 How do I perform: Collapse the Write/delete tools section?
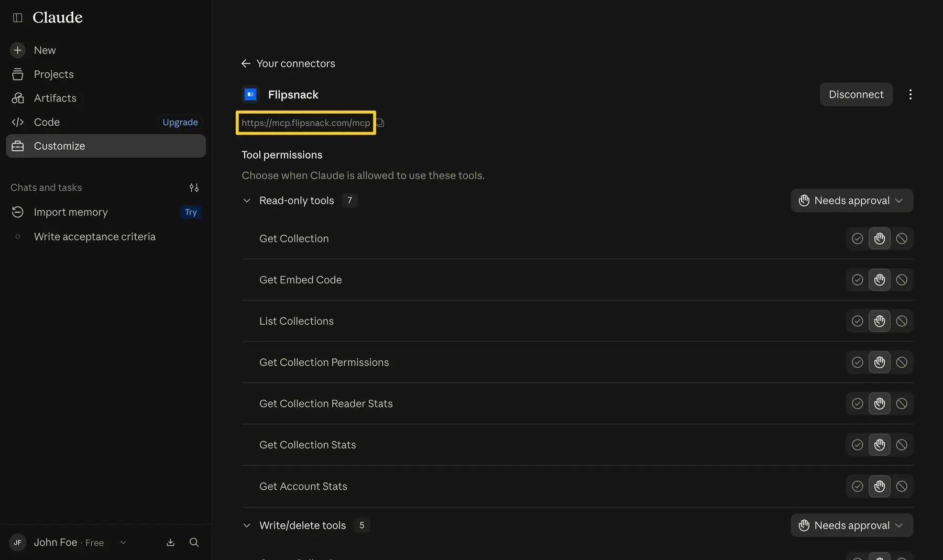247,525
